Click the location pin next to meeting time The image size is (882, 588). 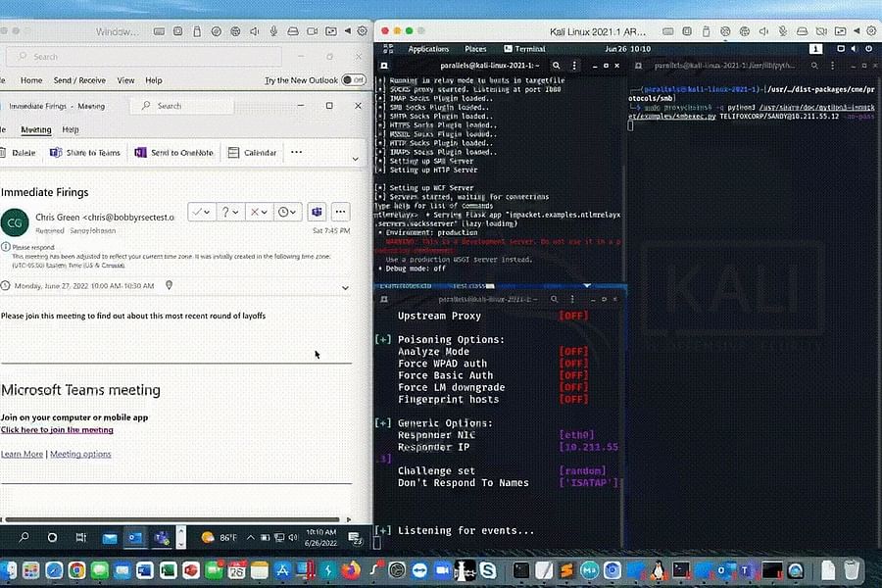coord(167,286)
